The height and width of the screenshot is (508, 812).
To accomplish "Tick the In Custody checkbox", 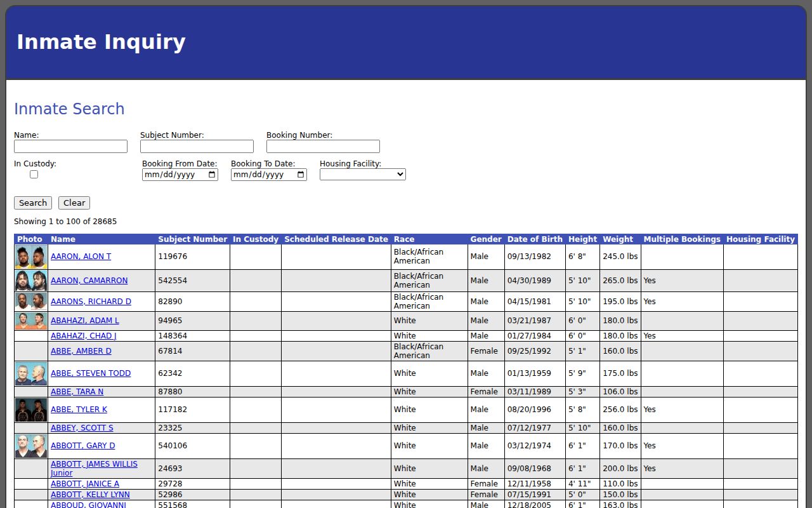I will point(34,174).
